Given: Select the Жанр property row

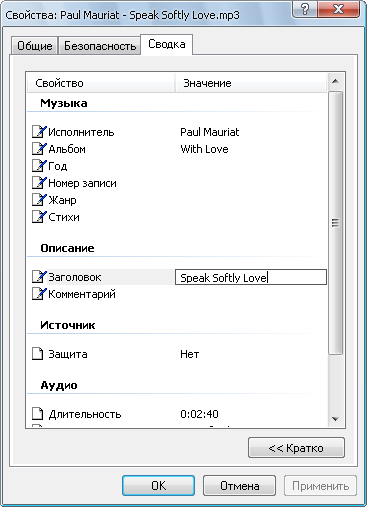Looking at the screenshot, I should click(62, 200).
